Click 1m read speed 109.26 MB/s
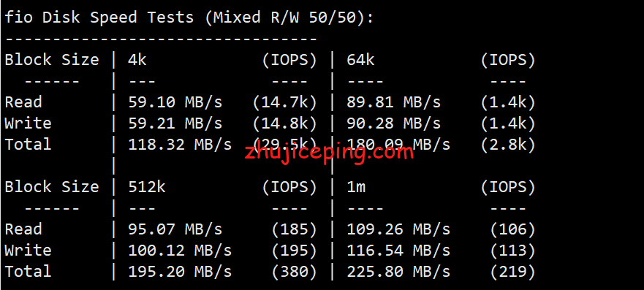 tap(398, 229)
